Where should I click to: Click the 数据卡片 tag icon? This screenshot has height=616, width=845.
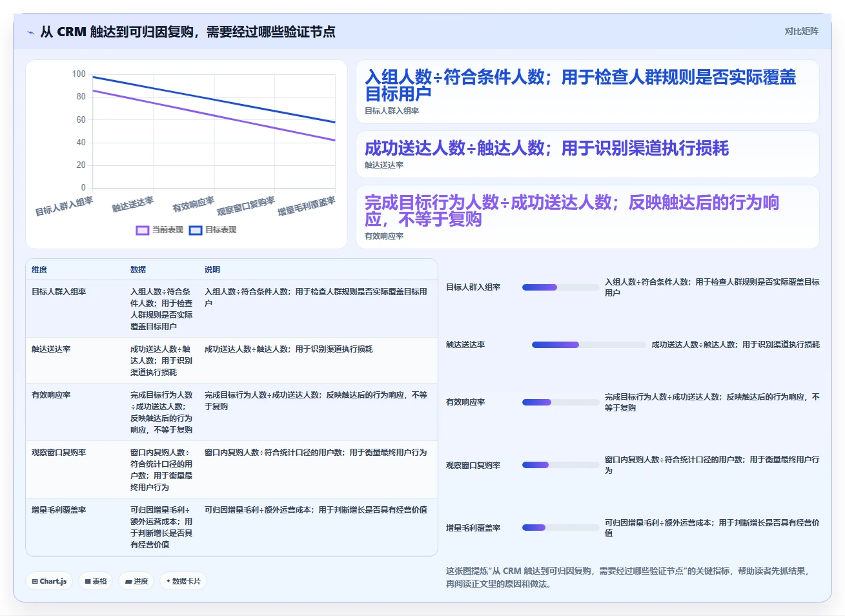click(168, 581)
